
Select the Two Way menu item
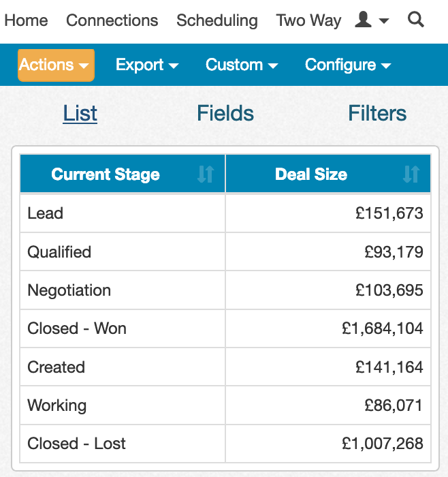[308, 20]
